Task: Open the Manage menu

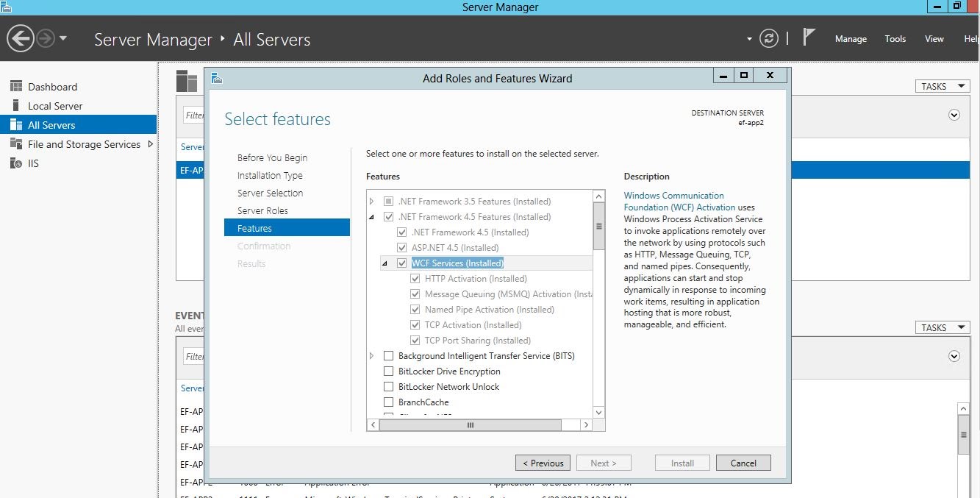Action: coord(851,39)
